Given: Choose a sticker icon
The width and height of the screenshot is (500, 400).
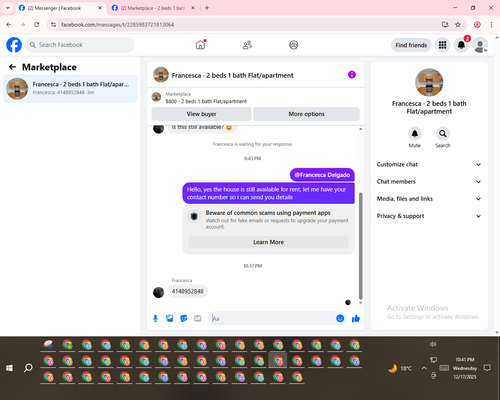Looking at the screenshot, I should tap(184, 318).
